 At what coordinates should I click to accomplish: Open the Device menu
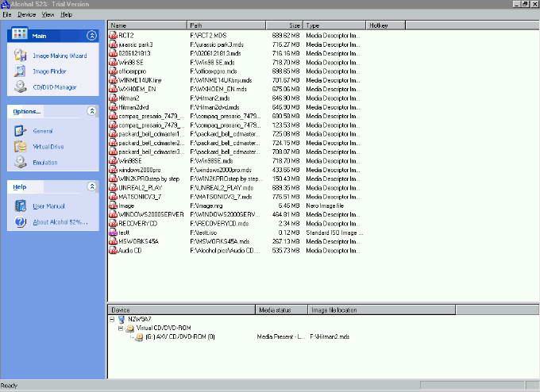coord(26,14)
